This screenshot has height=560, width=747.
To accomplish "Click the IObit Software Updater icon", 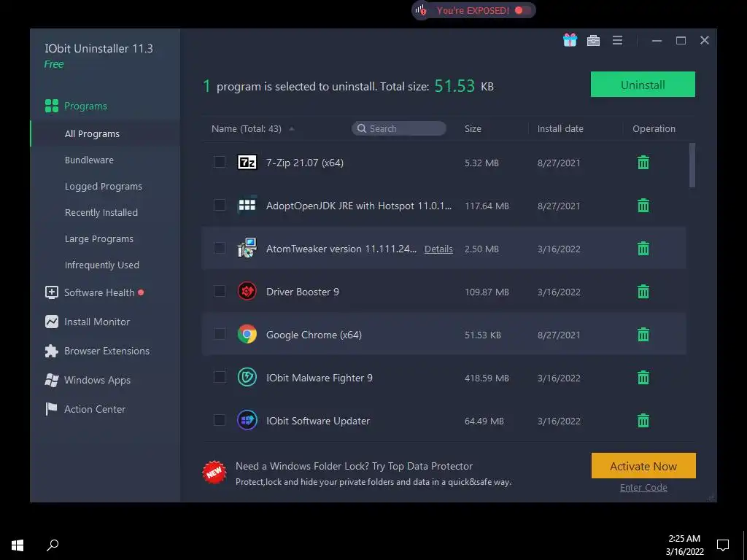I will click(247, 420).
